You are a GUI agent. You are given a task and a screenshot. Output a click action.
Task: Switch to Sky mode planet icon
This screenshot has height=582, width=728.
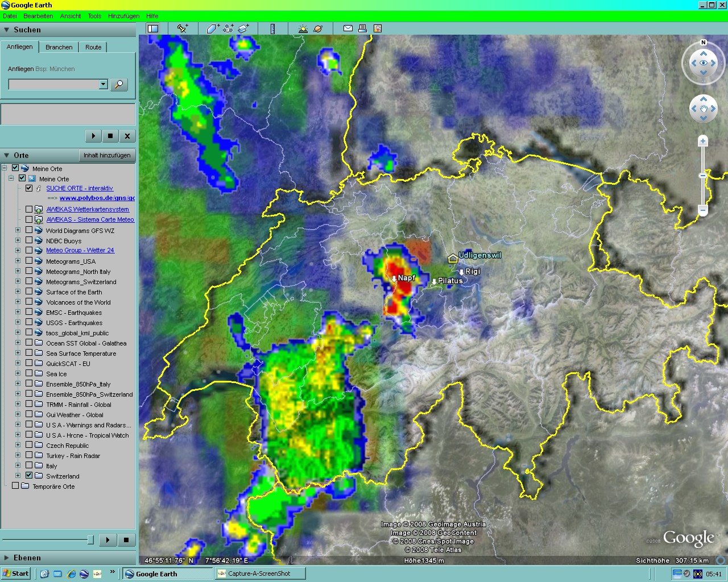tap(318, 28)
